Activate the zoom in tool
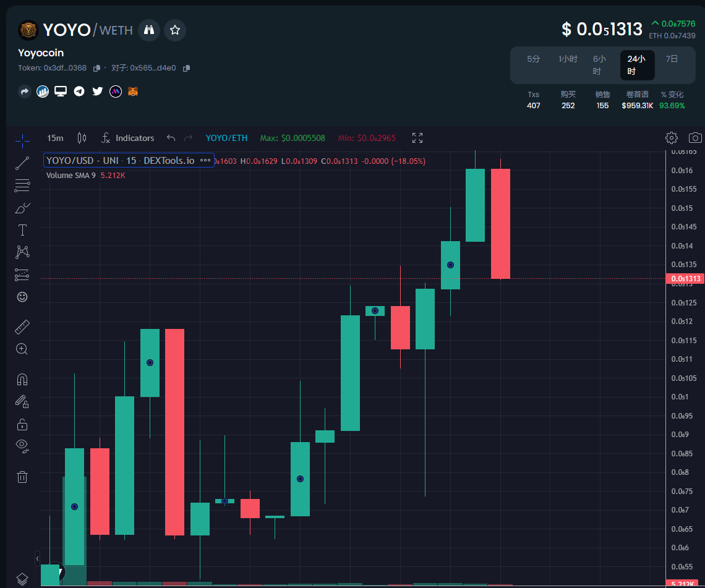Screen dimensions: 705x588 (x=22, y=349)
